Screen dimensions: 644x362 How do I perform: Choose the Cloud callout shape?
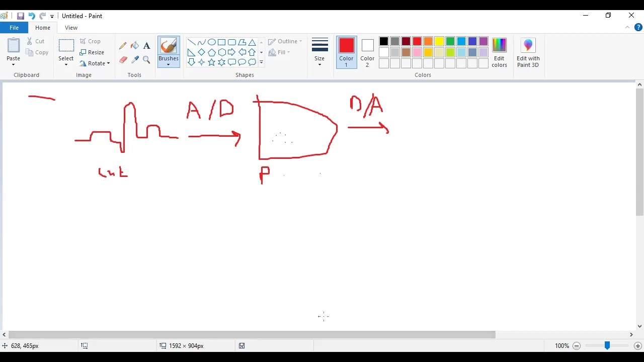(252, 62)
